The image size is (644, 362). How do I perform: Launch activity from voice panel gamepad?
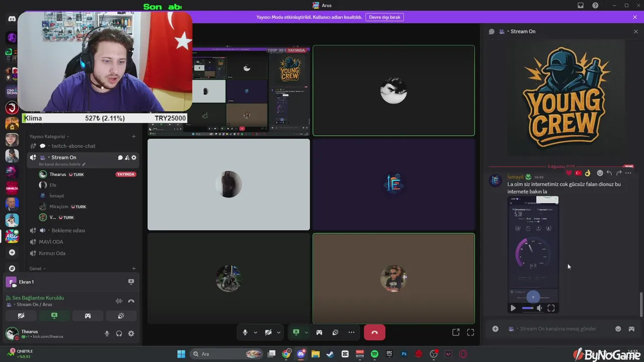[x=88, y=316]
